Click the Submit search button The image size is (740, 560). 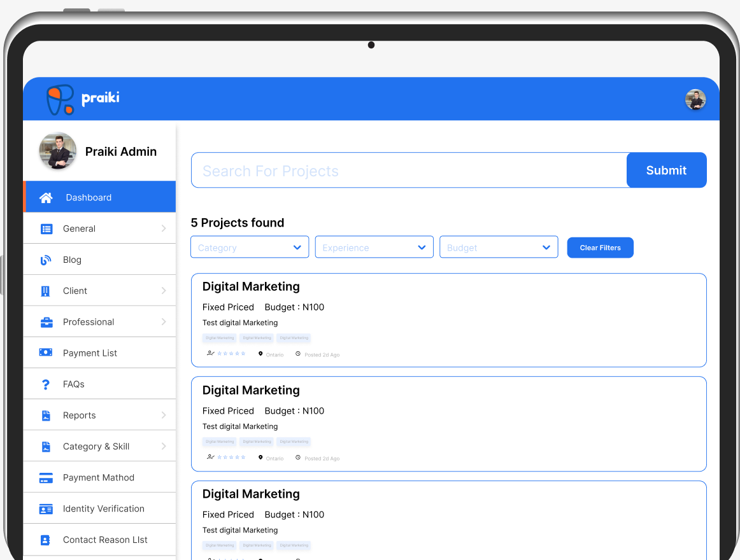click(666, 170)
